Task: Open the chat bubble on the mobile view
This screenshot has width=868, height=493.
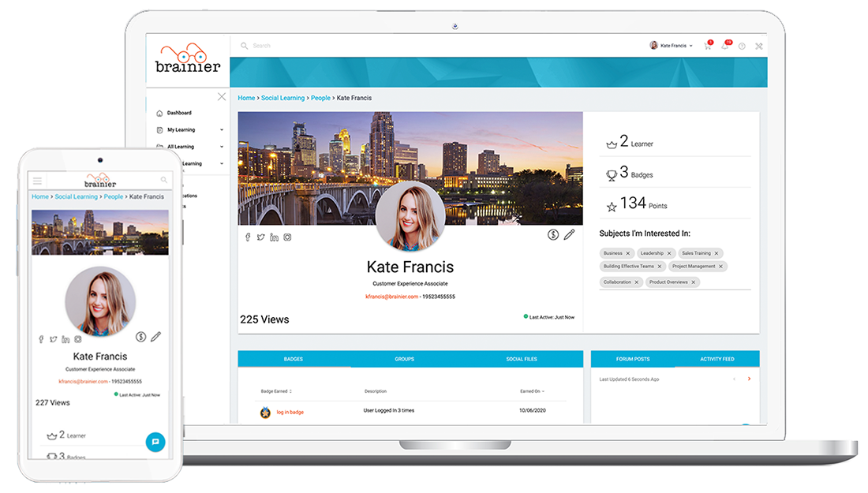Action: [x=155, y=442]
